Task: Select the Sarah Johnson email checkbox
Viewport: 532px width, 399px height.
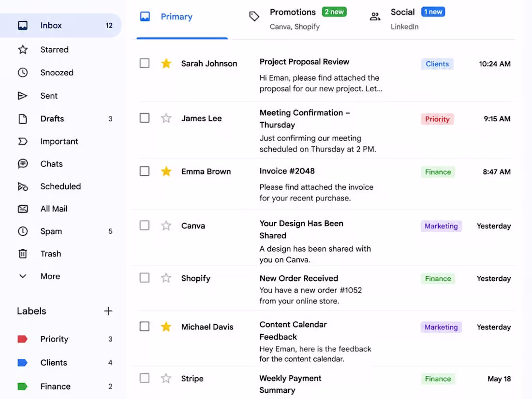Action: coord(145,63)
